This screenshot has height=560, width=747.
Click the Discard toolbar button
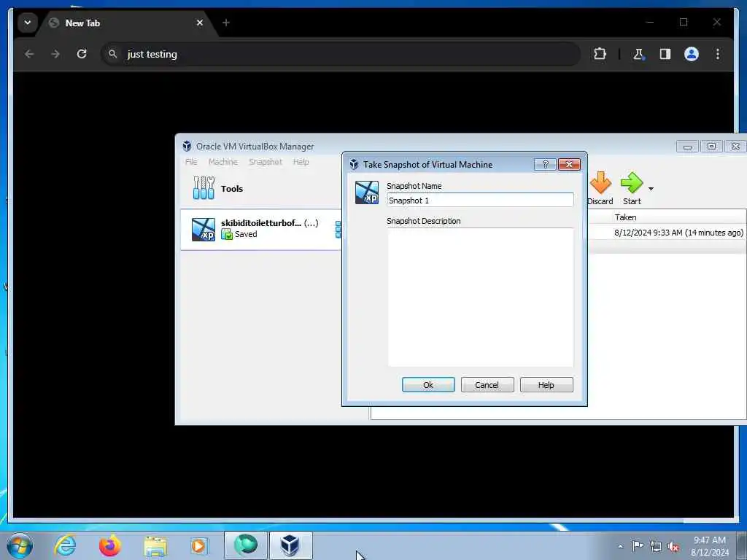(x=600, y=189)
